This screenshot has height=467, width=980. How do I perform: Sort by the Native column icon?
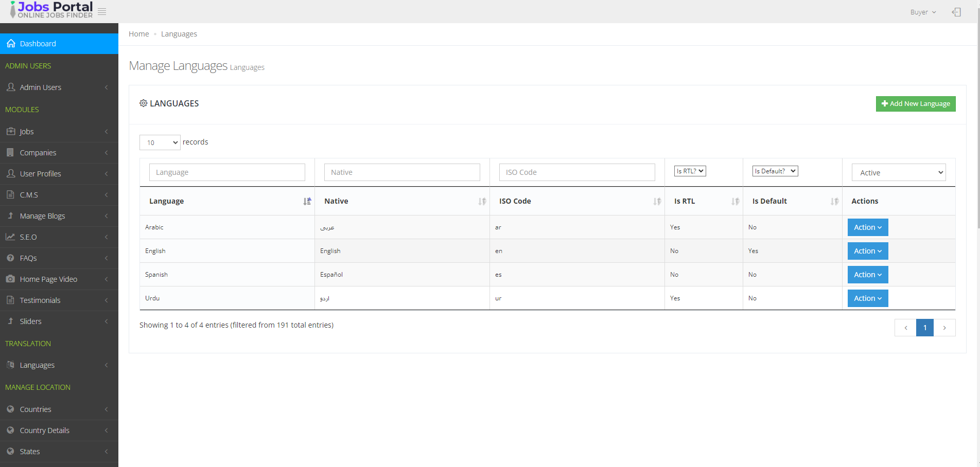click(x=482, y=202)
